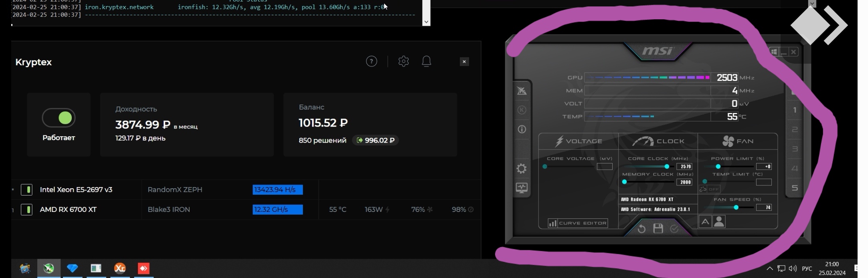Select Afterburner profile slot 1

click(795, 110)
